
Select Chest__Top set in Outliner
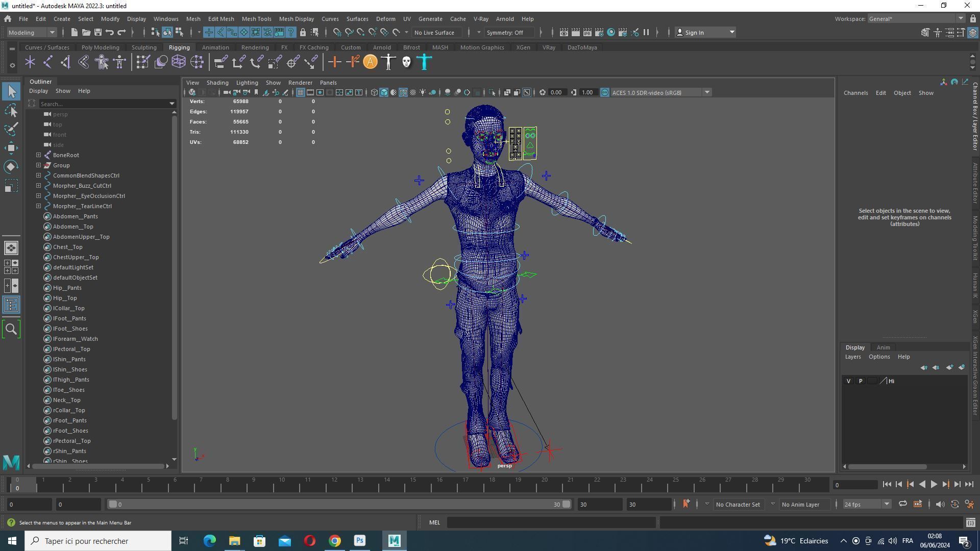[67, 247]
